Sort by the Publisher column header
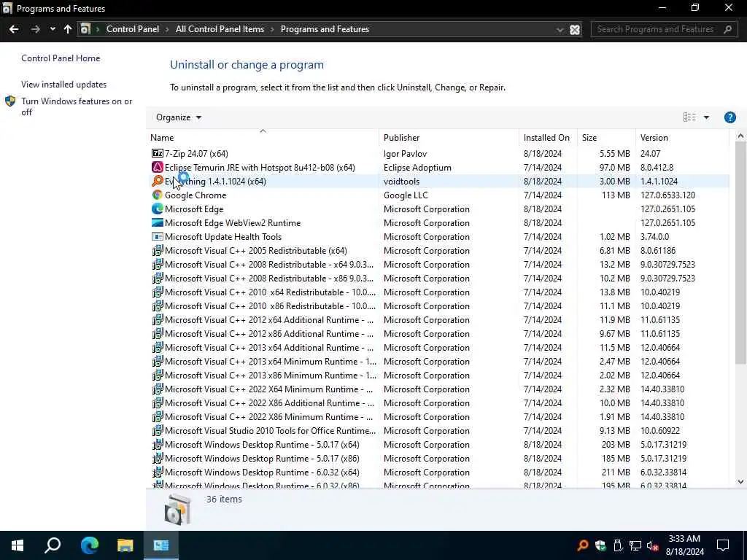 tap(449, 137)
